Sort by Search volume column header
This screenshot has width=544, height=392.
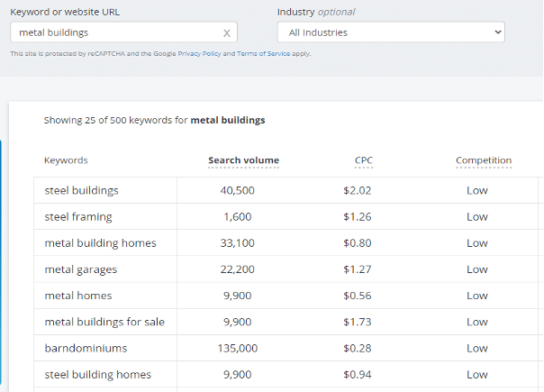pos(243,160)
